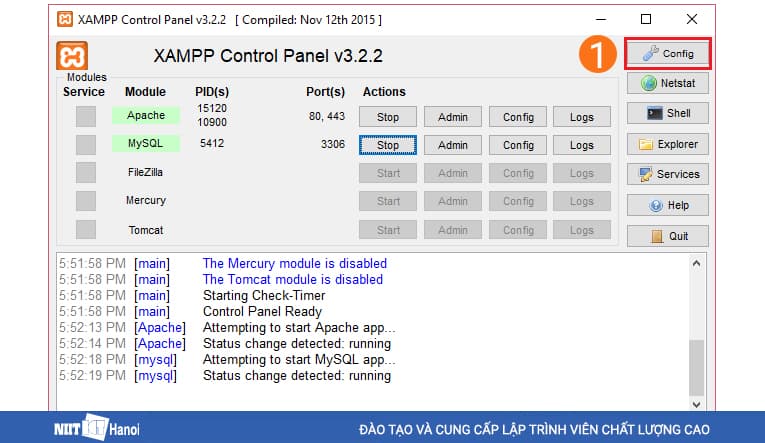765x443 pixels.
Task: Maximize the XAMPP Control Panel window
Action: 646,20
